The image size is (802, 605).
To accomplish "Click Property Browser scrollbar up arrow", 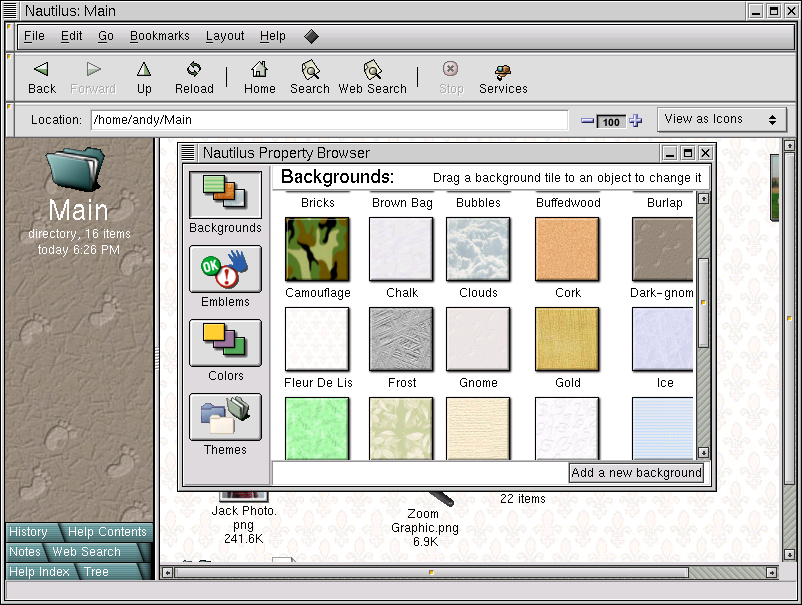I will click(703, 198).
